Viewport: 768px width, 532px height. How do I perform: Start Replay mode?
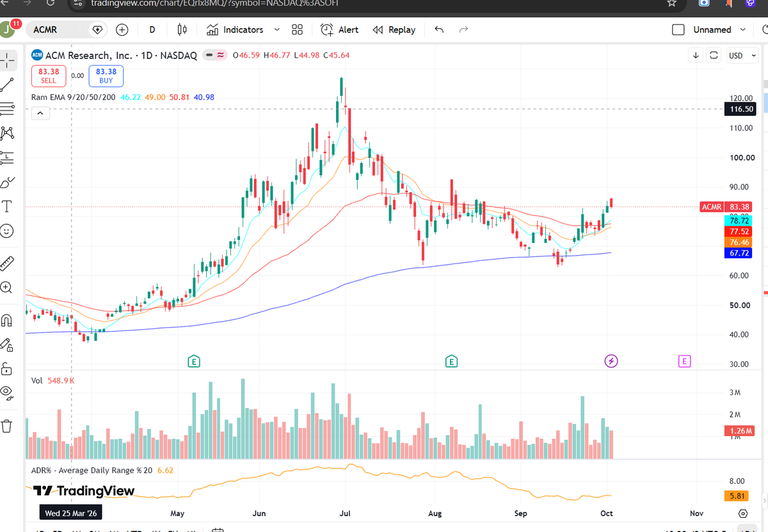(394, 29)
